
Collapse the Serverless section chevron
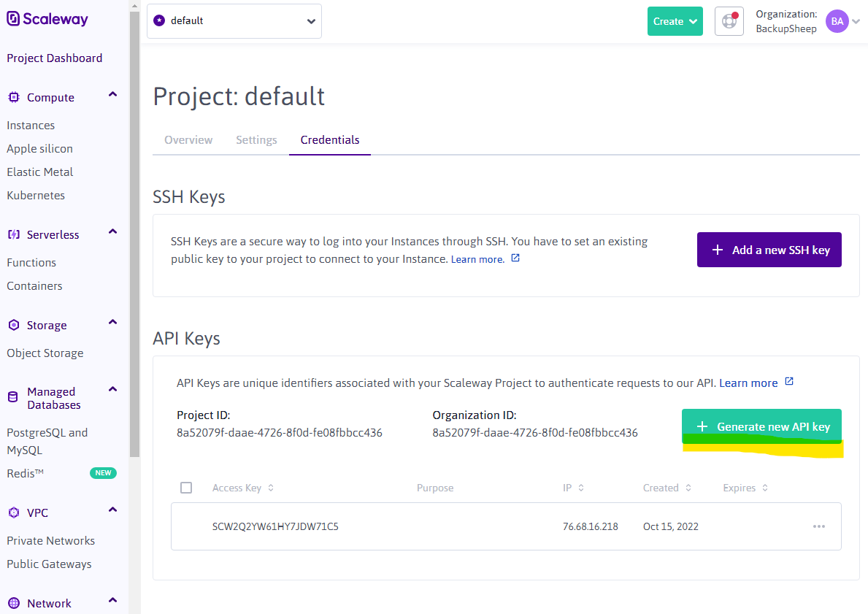(112, 232)
